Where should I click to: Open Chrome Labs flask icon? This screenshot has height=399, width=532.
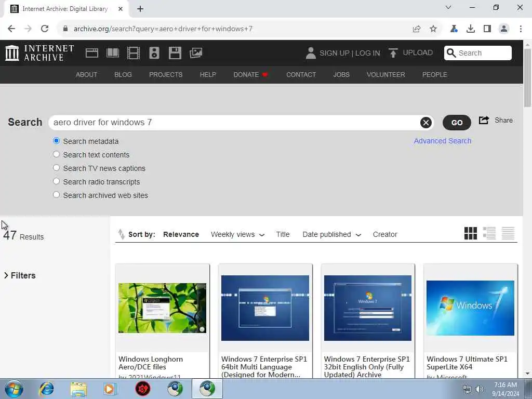(x=454, y=29)
